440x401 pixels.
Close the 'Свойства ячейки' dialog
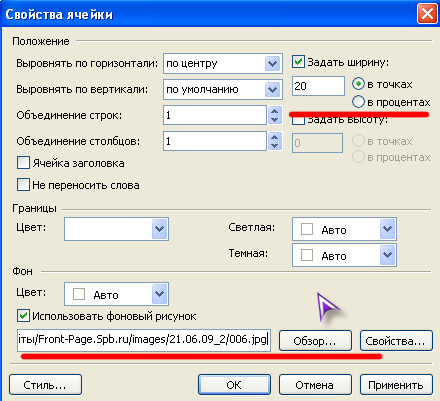[427, 14]
